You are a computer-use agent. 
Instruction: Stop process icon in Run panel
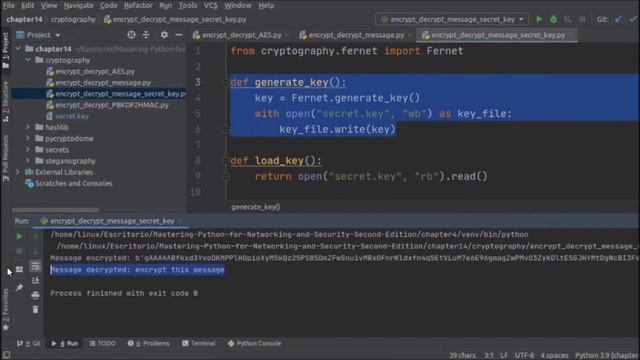19,251
